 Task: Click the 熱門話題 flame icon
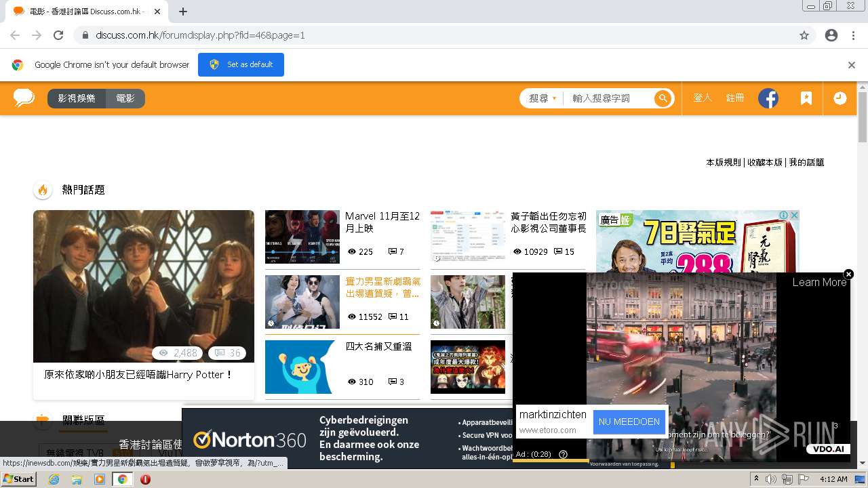[43, 190]
